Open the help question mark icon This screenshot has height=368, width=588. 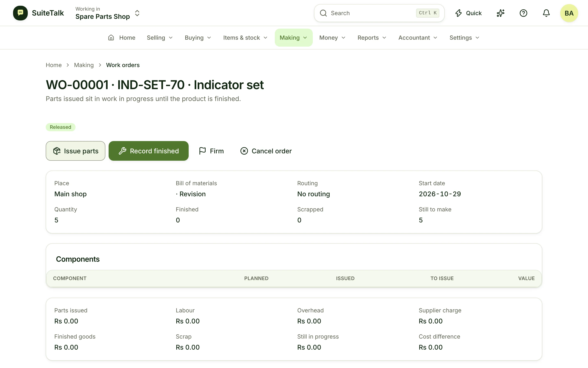(523, 13)
